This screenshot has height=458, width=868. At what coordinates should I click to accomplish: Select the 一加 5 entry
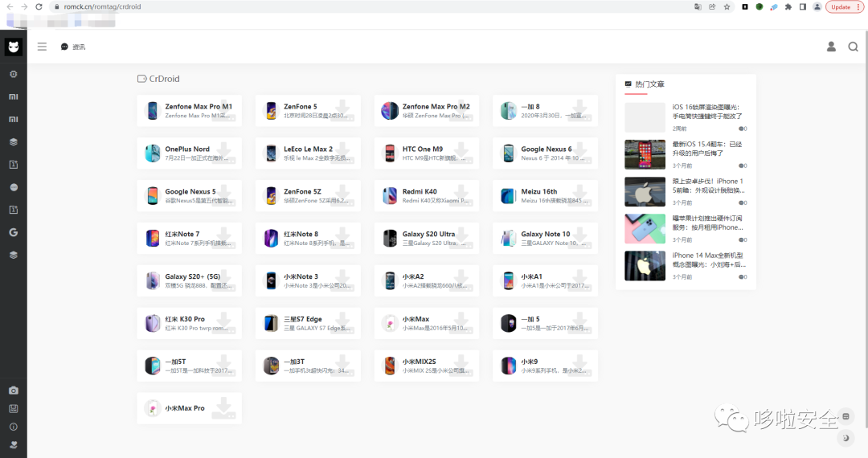pos(545,324)
